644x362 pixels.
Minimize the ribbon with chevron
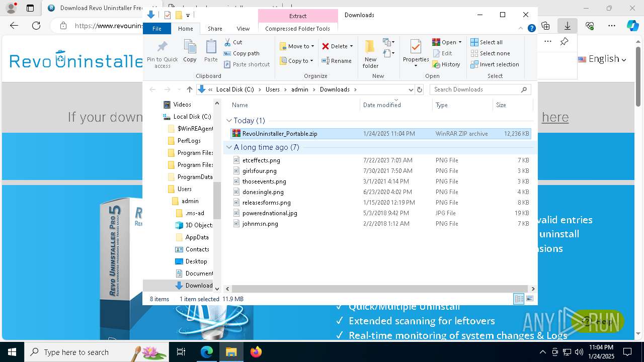(x=521, y=29)
